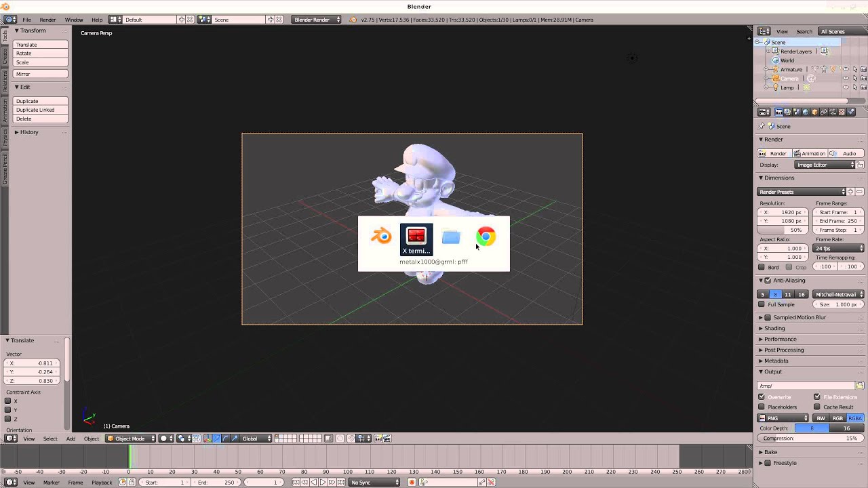868x488 pixels.
Task: Click Render Presets add plus icon
Action: click(850, 192)
